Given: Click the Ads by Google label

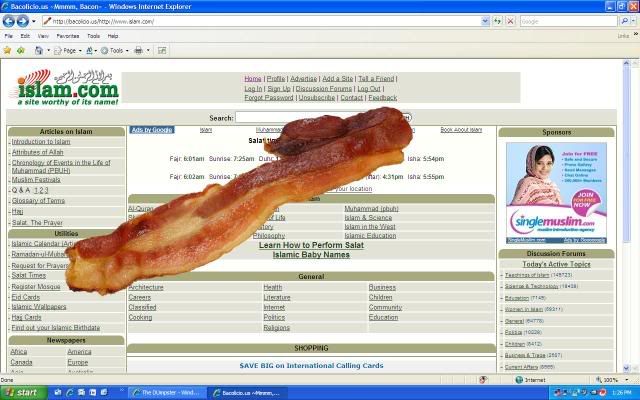Looking at the screenshot, I should 152,130.
